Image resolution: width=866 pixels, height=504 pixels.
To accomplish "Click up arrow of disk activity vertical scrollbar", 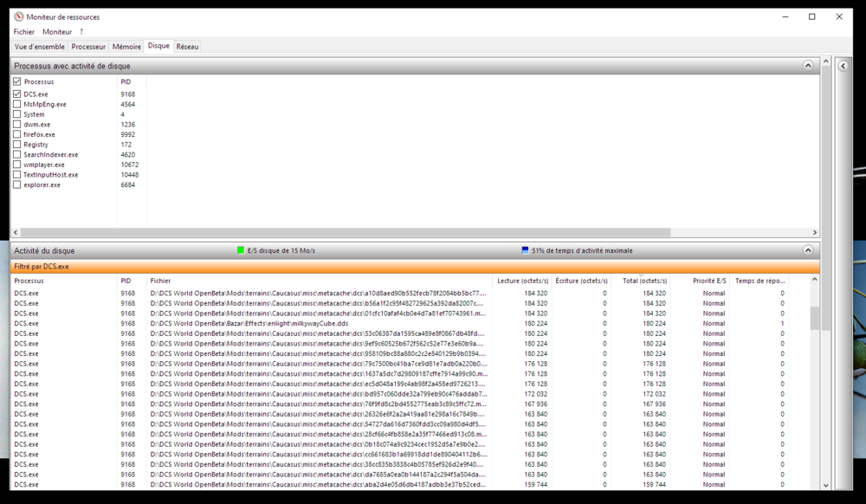I will (815, 280).
